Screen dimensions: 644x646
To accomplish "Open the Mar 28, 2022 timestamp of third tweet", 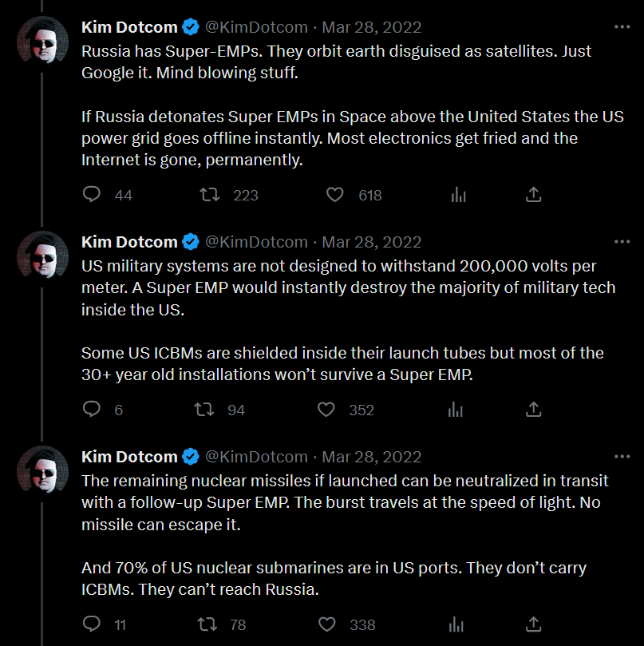I will (371, 457).
